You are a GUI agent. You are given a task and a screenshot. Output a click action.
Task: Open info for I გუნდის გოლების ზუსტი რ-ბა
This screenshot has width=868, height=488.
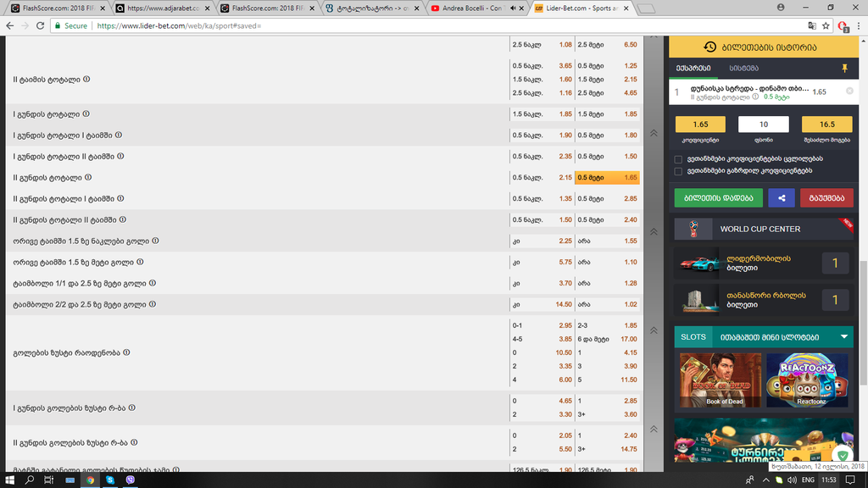pyautogui.click(x=131, y=408)
